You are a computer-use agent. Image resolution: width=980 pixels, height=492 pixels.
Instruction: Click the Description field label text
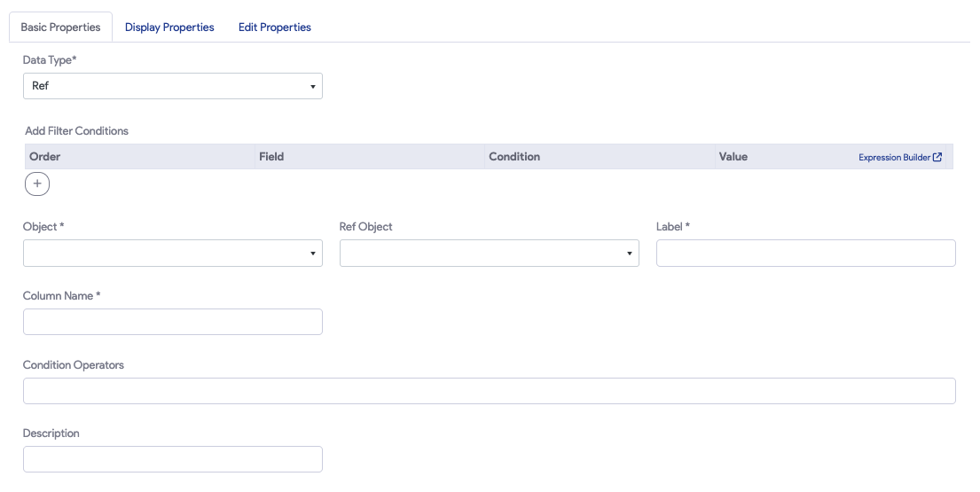tap(51, 433)
